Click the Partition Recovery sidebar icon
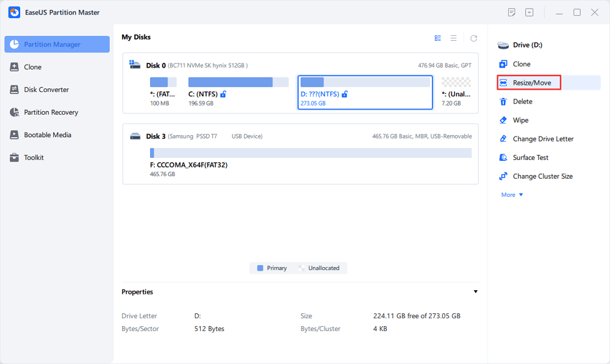610x364 pixels. click(15, 112)
